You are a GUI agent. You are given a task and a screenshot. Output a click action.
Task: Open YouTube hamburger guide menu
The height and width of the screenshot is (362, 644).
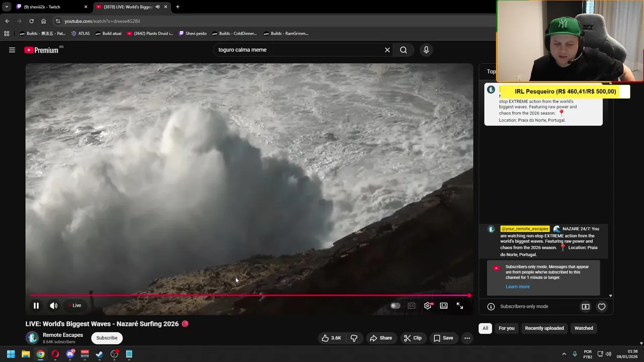[x=12, y=50]
